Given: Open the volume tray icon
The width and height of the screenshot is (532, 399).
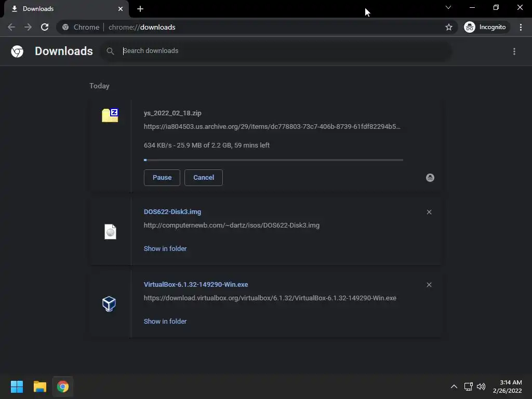Looking at the screenshot, I should point(481,387).
